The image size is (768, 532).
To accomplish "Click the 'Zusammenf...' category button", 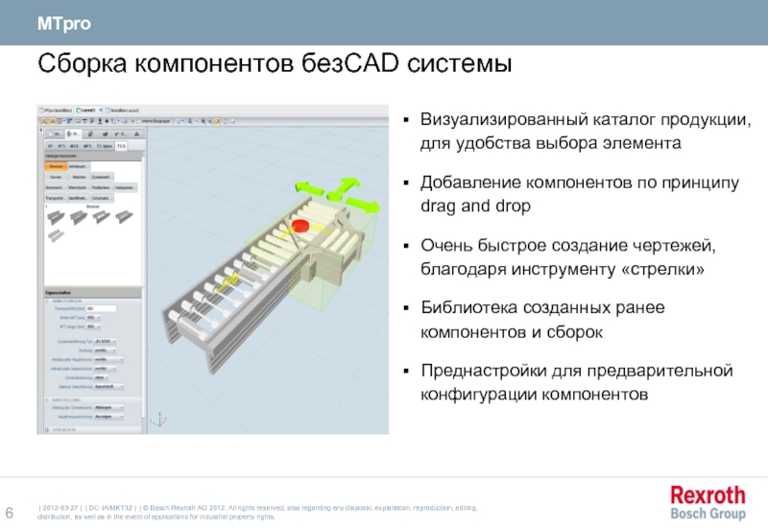I will point(103,177).
